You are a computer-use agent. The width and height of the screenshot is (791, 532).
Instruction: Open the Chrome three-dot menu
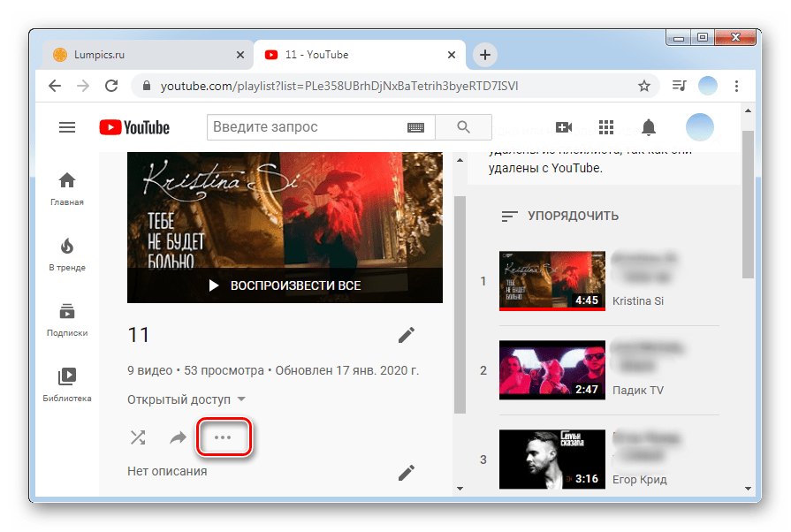736,86
